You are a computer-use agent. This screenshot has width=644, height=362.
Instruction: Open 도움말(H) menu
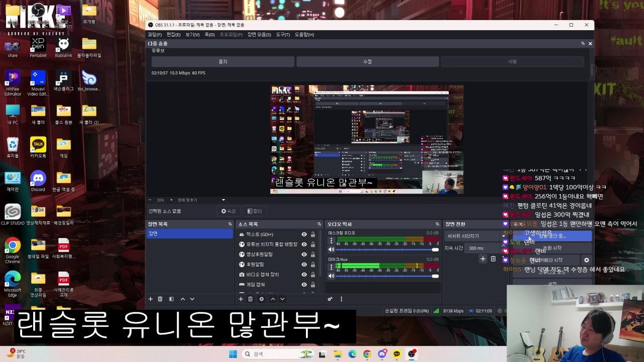click(304, 35)
